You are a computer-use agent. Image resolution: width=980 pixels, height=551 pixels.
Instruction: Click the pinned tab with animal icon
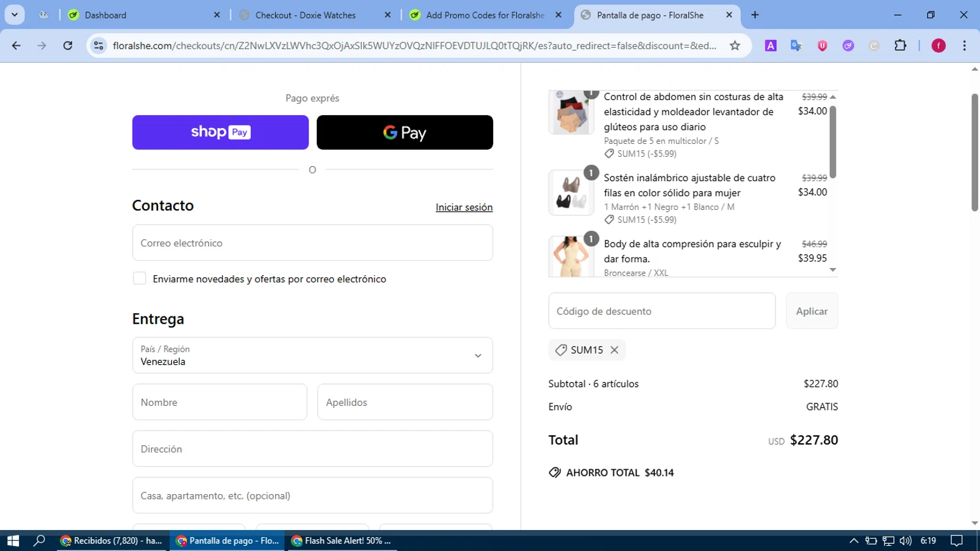coord(43,14)
